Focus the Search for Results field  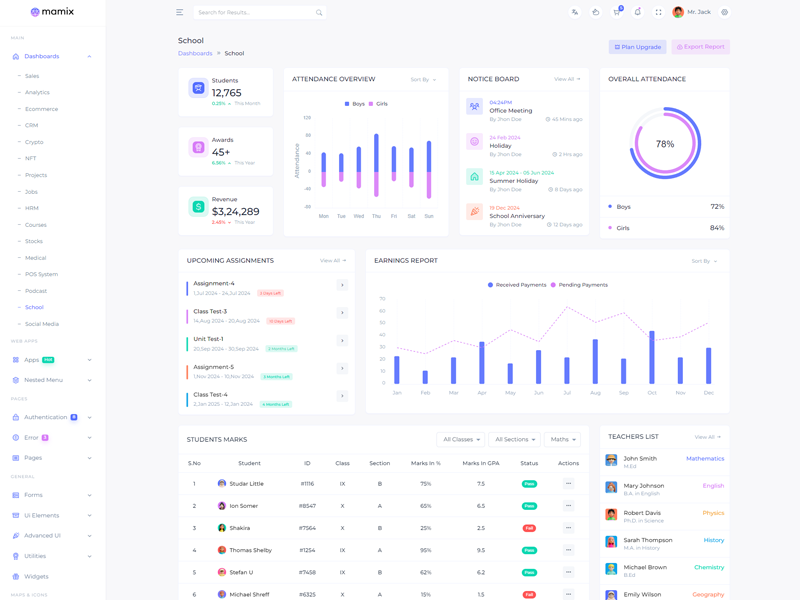(x=255, y=12)
